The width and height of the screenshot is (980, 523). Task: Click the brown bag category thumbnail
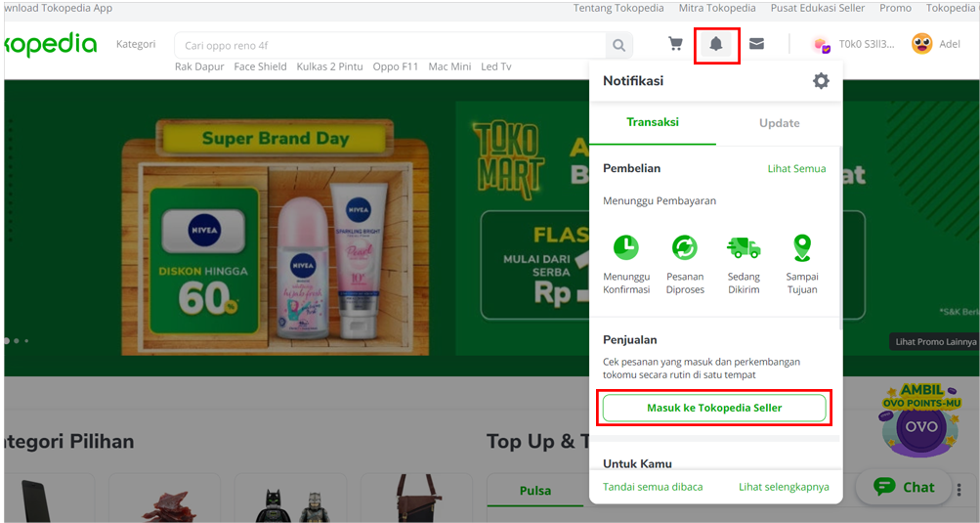click(417, 500)
